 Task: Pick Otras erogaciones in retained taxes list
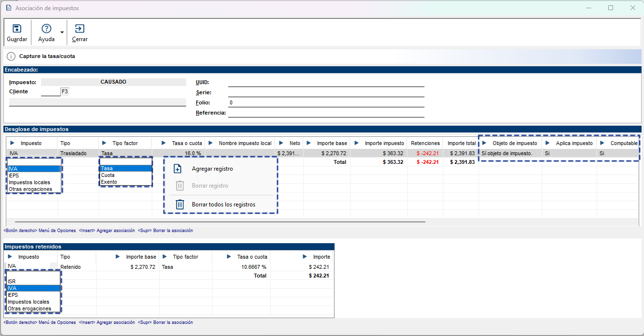[29, 308]
